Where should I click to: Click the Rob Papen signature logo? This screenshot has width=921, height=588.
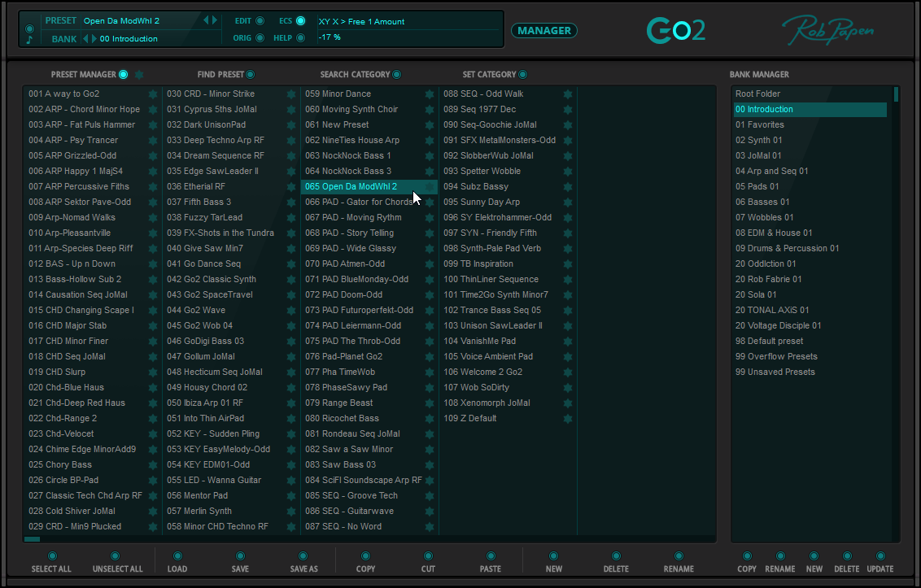[x=827, y=29]
